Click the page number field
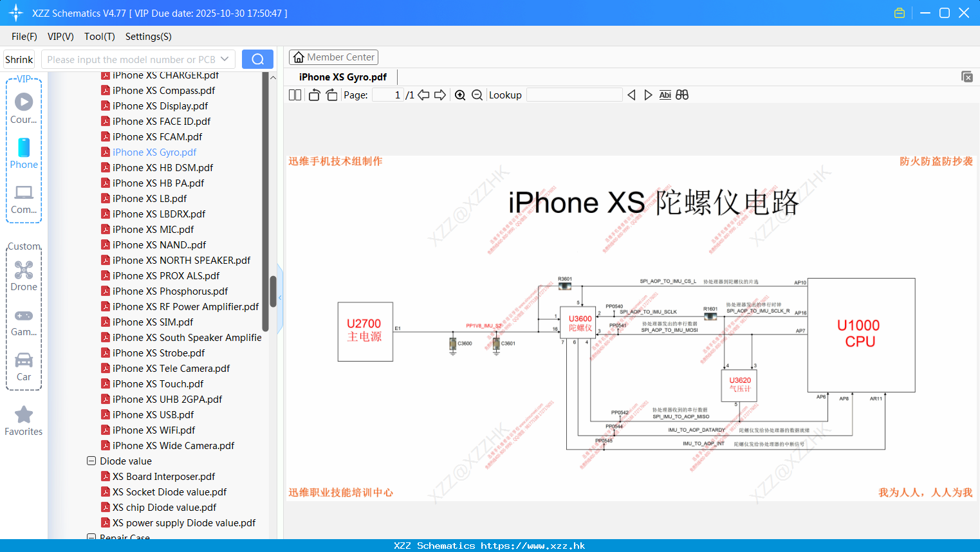 388,95
